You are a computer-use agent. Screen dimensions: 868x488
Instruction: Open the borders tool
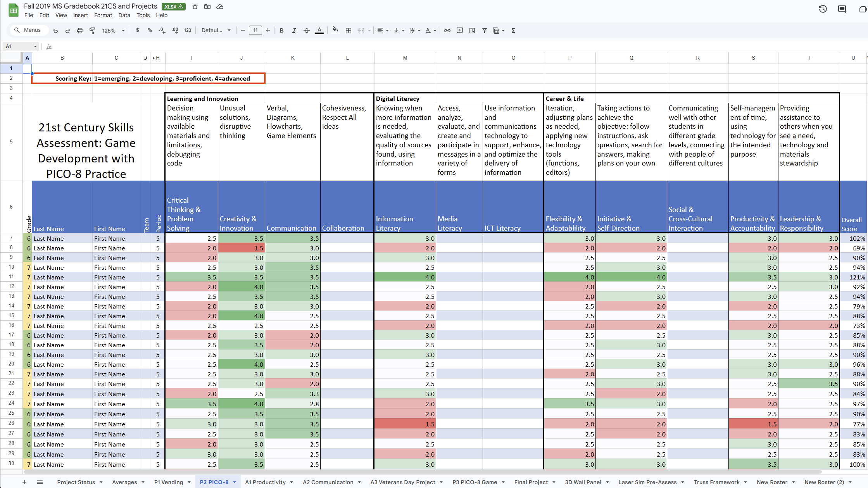coord(349,30)
